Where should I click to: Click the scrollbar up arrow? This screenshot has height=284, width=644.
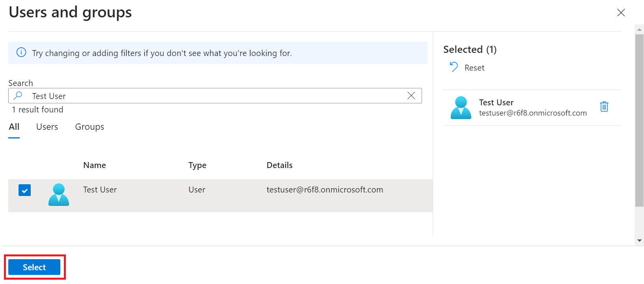[639, 30]
